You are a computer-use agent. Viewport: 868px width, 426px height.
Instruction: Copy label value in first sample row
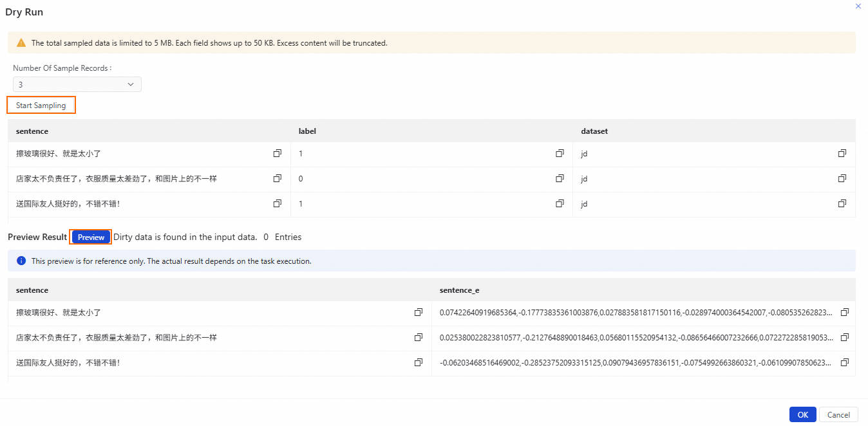coord(560,154)
